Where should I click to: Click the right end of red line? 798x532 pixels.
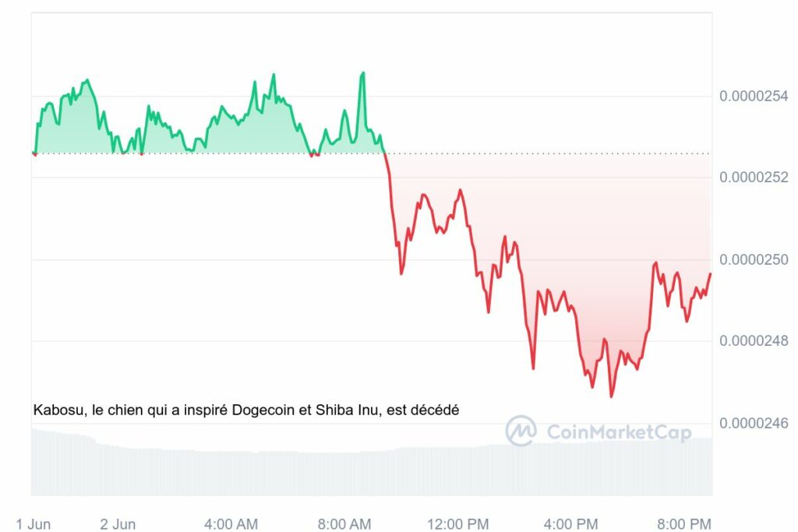pyautogui.click(x=710, y=273)
